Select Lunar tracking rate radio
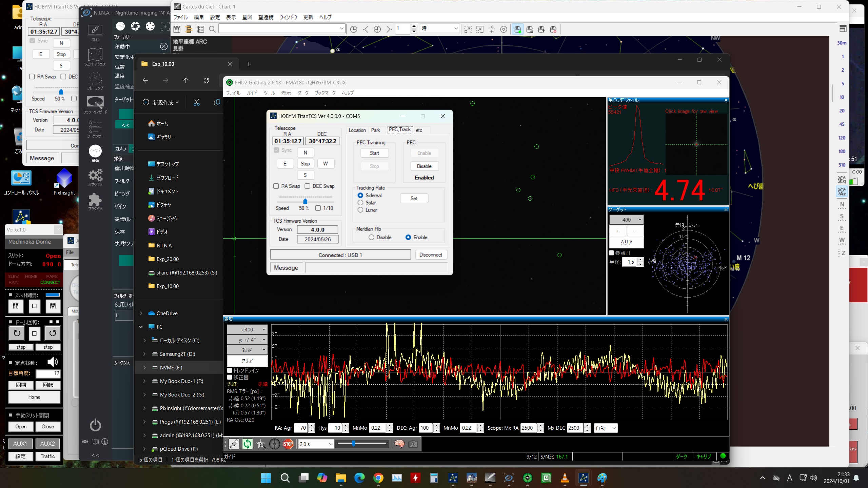 pyautogui.click(x=360, y=210)
